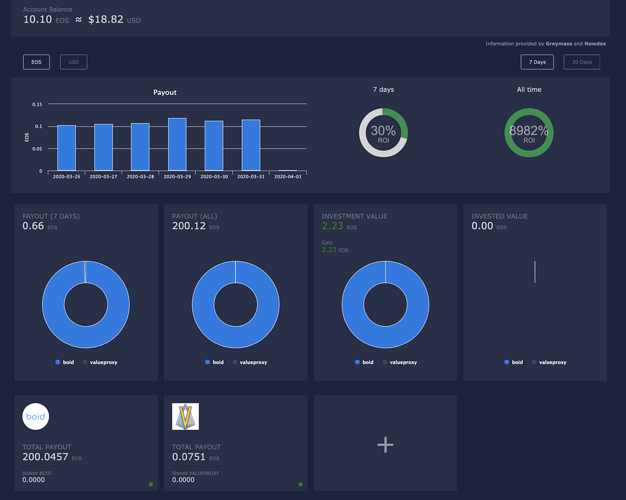
Task: Toggle boid legend in Payout (7 Days)
Action: click(x=64, y=362)
